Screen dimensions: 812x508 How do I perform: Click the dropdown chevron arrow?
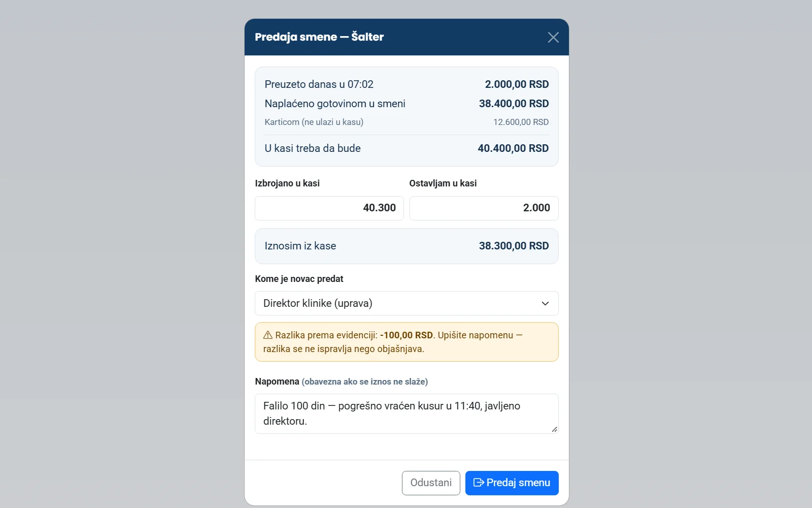(545, 303)
